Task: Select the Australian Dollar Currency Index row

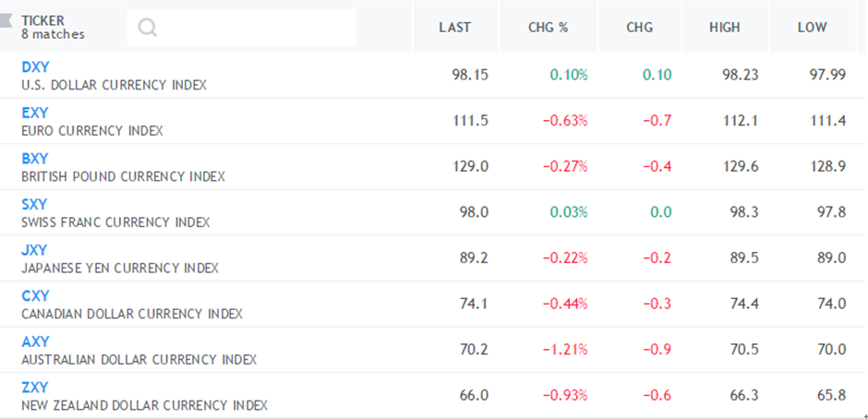Action: (434, 350)
